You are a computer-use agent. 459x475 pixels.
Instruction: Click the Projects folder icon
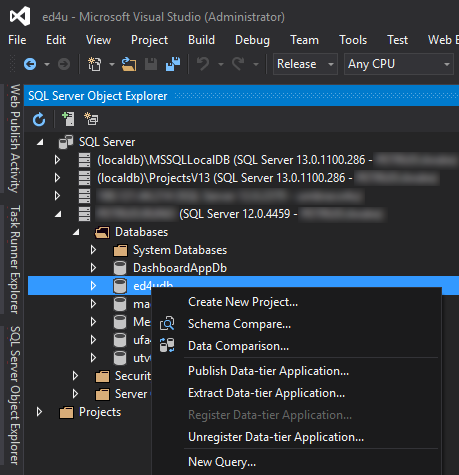(x=66, y=412)
